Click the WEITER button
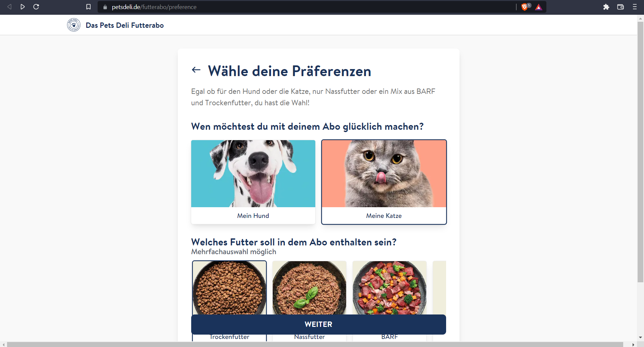Screen dimensions: 644x347 [x=319, y=325]
